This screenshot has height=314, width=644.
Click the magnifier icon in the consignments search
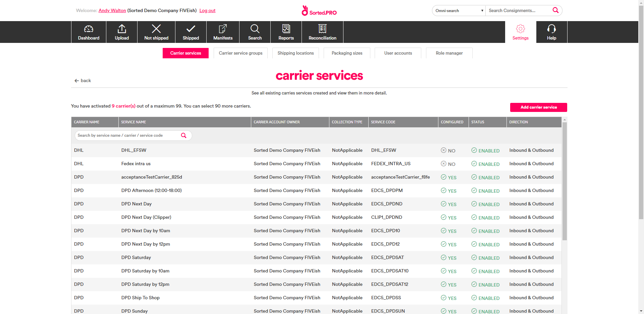coord(555,10)
